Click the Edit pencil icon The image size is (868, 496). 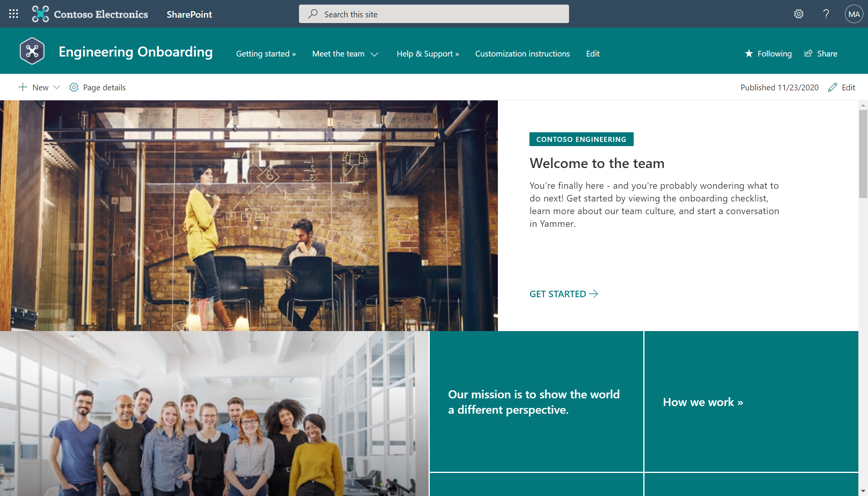pyautogui.click(x=833, y=87)
